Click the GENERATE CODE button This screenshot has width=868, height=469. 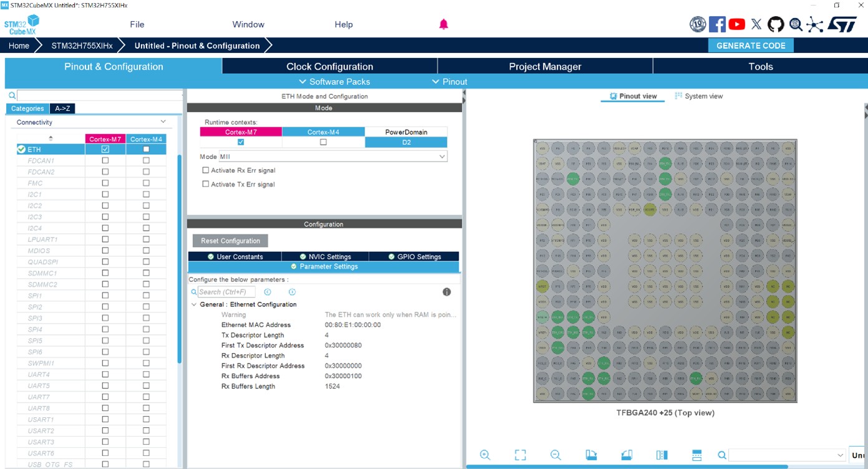751,46
